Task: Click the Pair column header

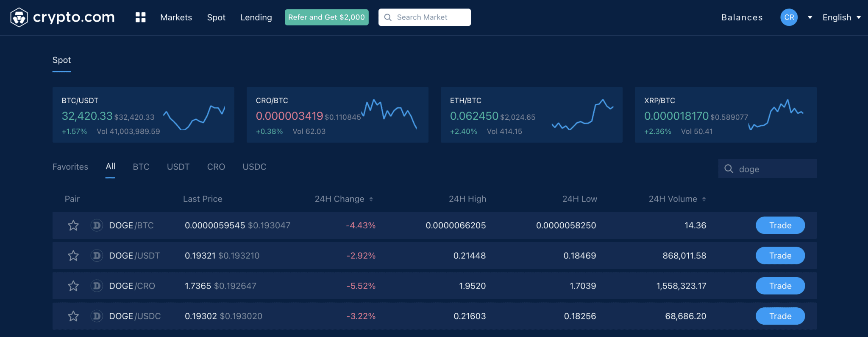Action: (72, 199)
